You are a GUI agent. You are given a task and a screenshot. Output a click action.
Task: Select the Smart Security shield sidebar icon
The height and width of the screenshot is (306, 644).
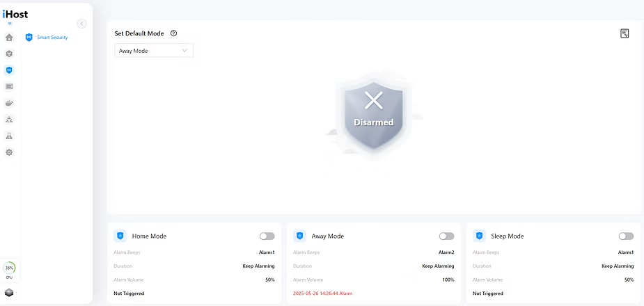click(x=9, y=70)
